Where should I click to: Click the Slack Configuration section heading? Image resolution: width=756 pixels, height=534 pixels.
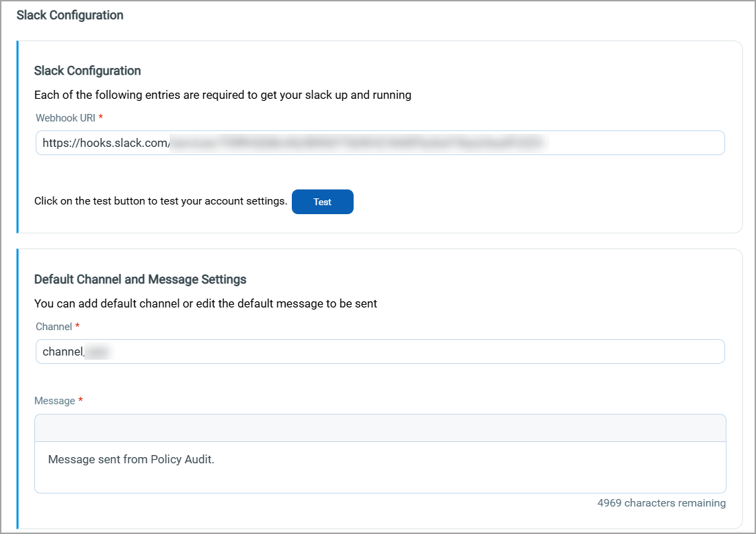click(87, 71)
